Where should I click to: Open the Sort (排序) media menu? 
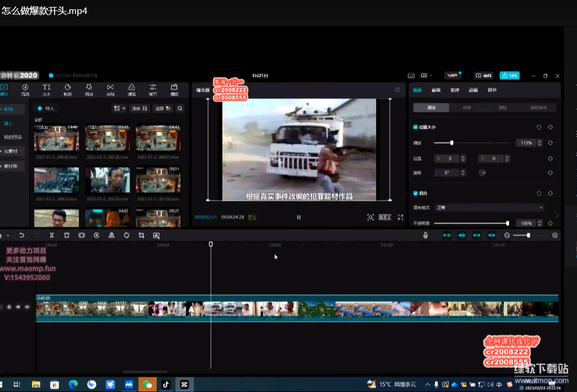pos(139,108)
